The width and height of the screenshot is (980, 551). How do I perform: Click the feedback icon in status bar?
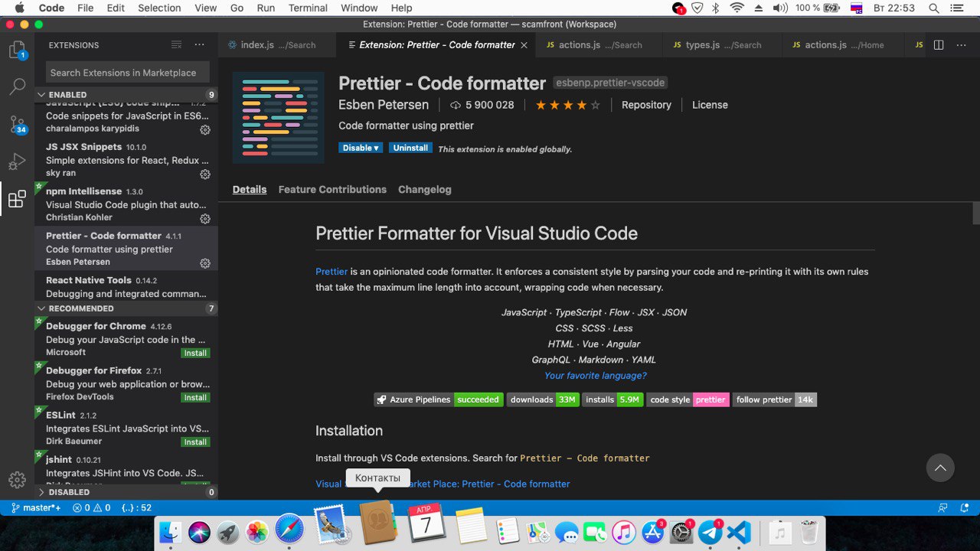[943, 507]
